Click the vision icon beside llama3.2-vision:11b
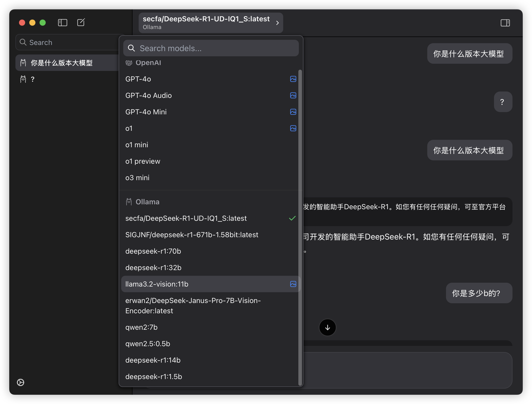The height and width of the screenshot is (404, 532). 293,284
